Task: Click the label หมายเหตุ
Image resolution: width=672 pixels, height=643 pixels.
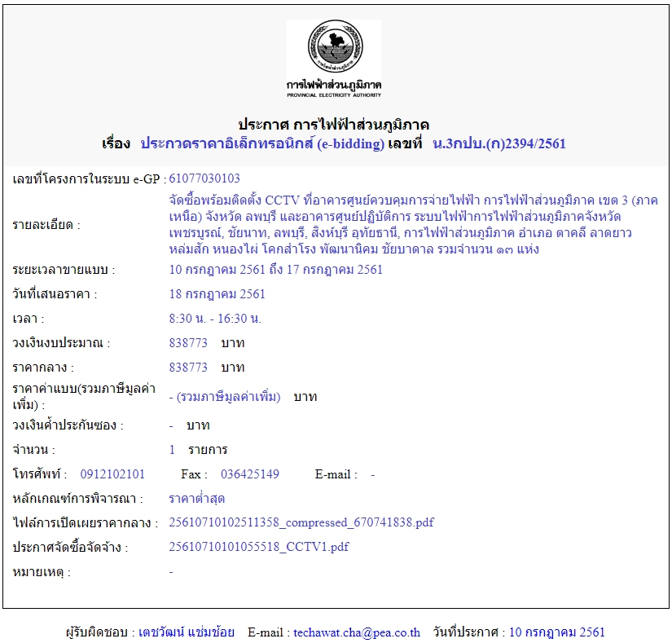Action: (x=42, y=572)
